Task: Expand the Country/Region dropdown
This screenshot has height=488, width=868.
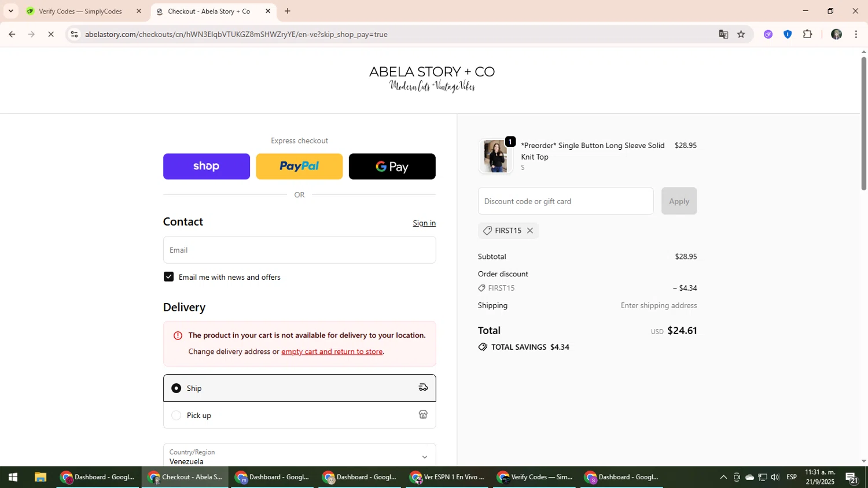Action: (x=299, y=456)
